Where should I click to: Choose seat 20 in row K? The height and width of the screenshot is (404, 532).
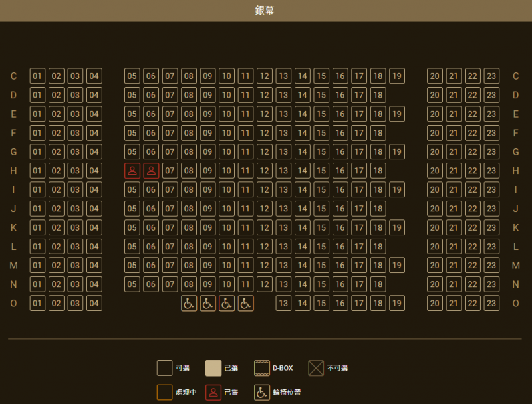435,228
